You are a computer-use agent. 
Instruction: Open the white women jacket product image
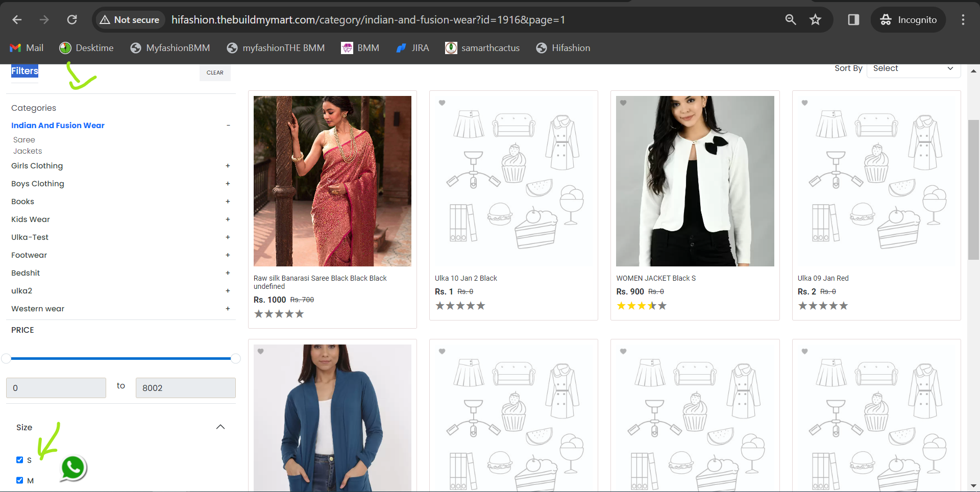695,181
